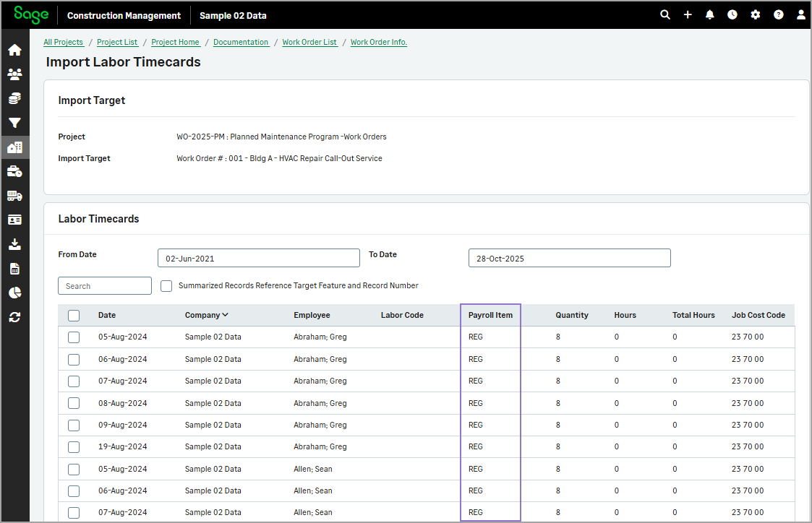Click the notifications bell icon
812x523 pixels.
coord(709,14)
